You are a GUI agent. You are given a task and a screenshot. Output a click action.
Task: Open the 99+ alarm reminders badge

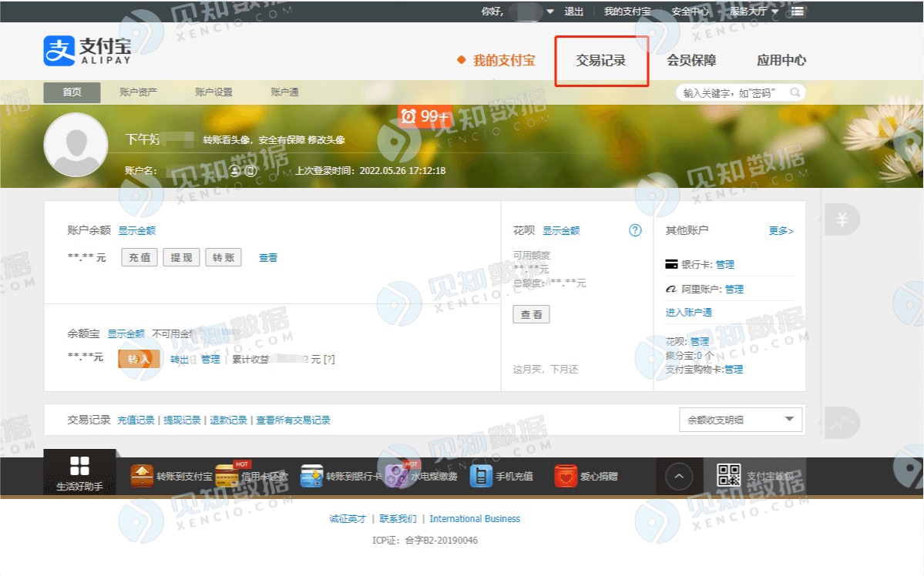[x=424, y=116]
